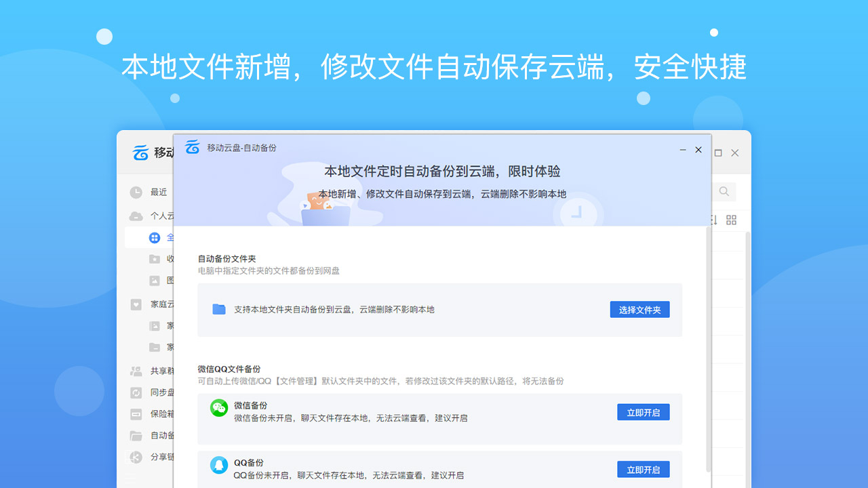Viewport: 868px width, 488px height.
Task: Close the 移动云盘-自动备份 dialog
Action: click(698, 150)
